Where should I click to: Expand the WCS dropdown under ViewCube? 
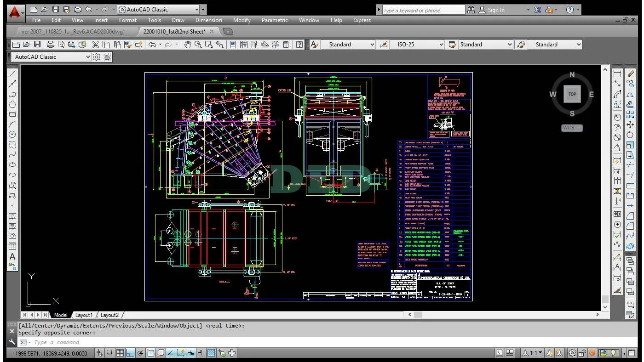pyautogui.click(x=572, y=128)
